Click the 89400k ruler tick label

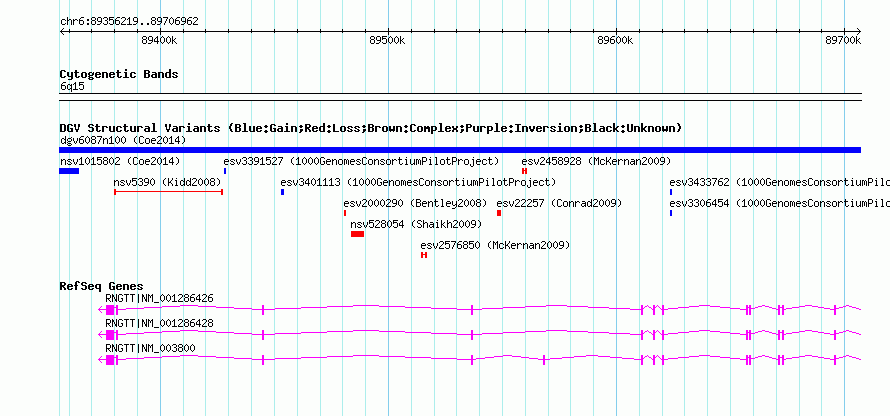159,40
